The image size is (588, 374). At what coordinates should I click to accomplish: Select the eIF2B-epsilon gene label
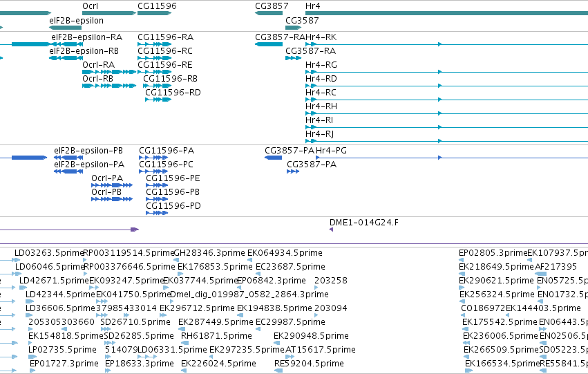click(x=76, y=21)
